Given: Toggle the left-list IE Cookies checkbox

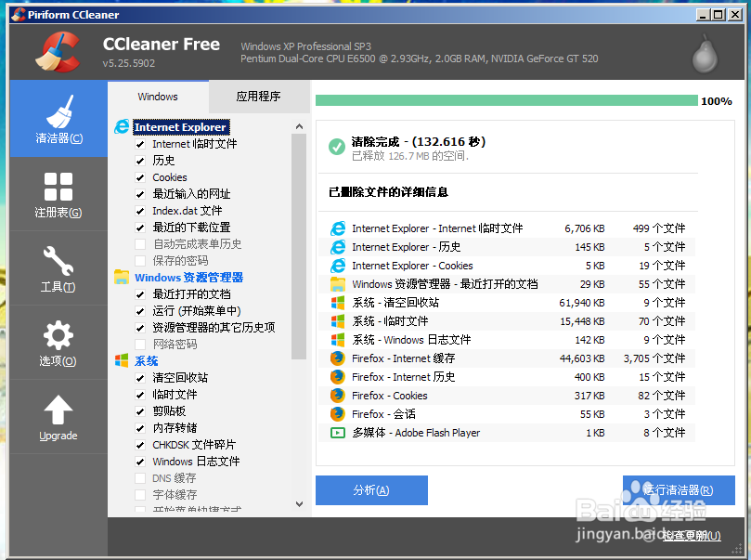Looking at the screenshot, I should [x=140, y=177].
